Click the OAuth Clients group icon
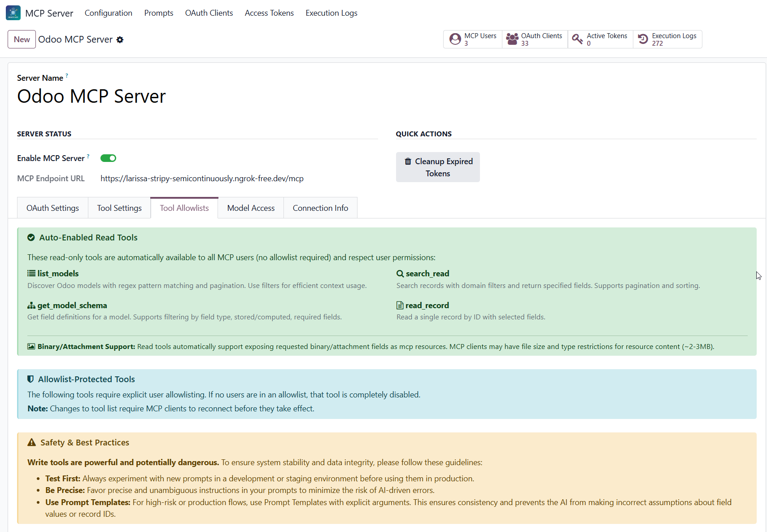The width and height of the screenshot is (767, 532). [x=512, y=39]
